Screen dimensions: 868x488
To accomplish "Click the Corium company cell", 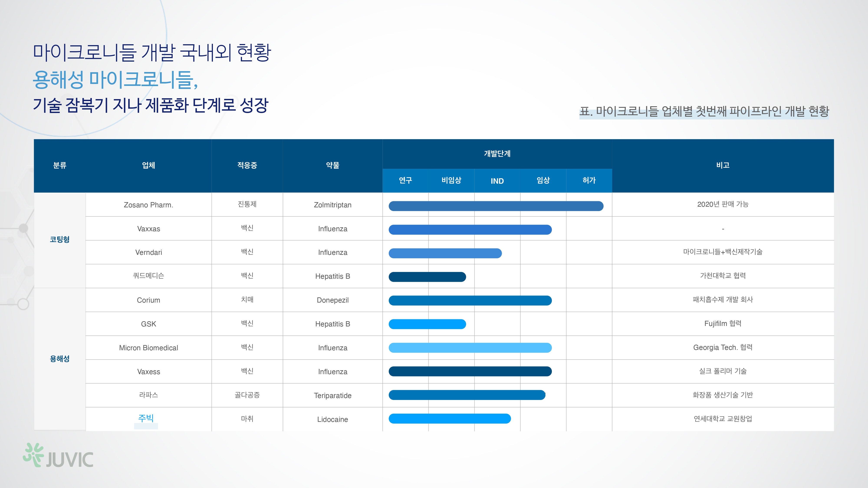I will [148, 300].
